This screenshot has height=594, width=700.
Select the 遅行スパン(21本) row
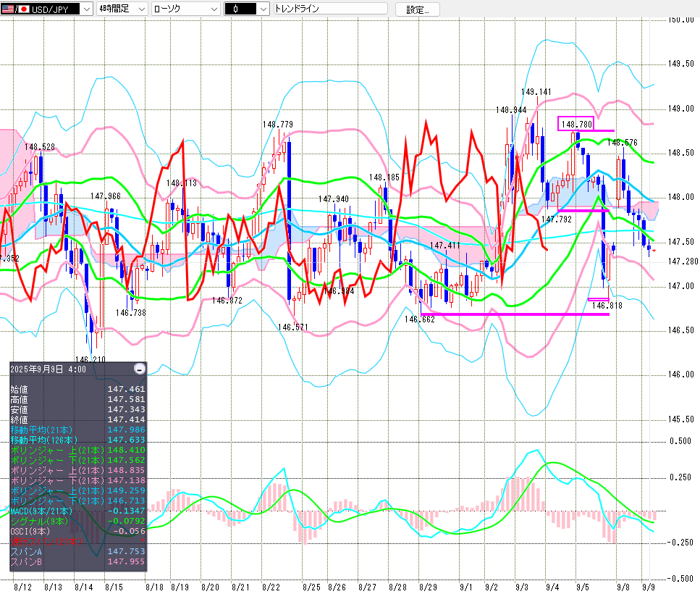click(x=77, y=541)
